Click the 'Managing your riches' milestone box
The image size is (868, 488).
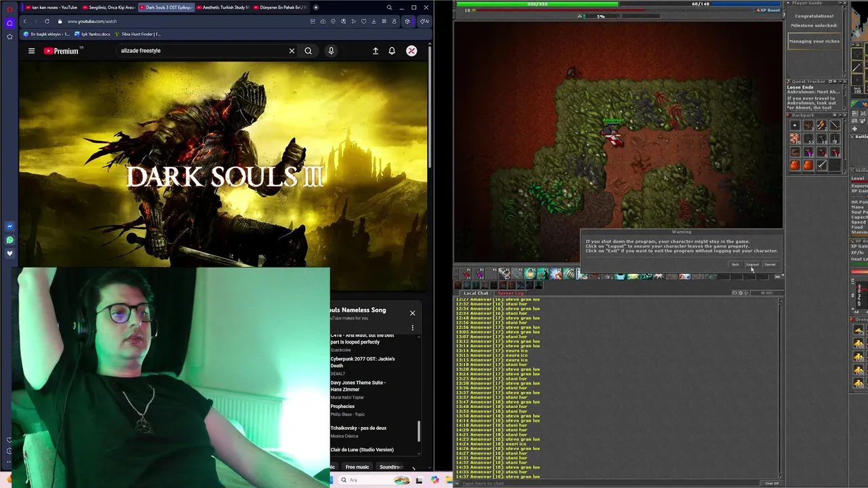click(814, 41)
